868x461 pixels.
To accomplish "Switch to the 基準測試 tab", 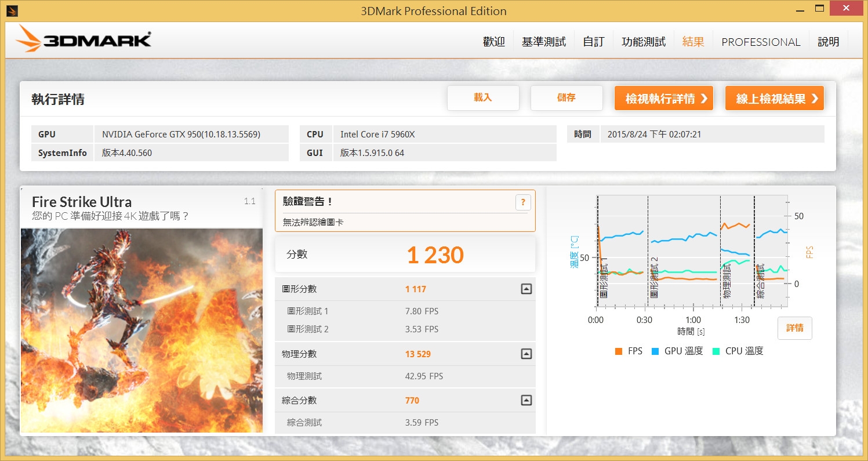I will pos(544,42).
